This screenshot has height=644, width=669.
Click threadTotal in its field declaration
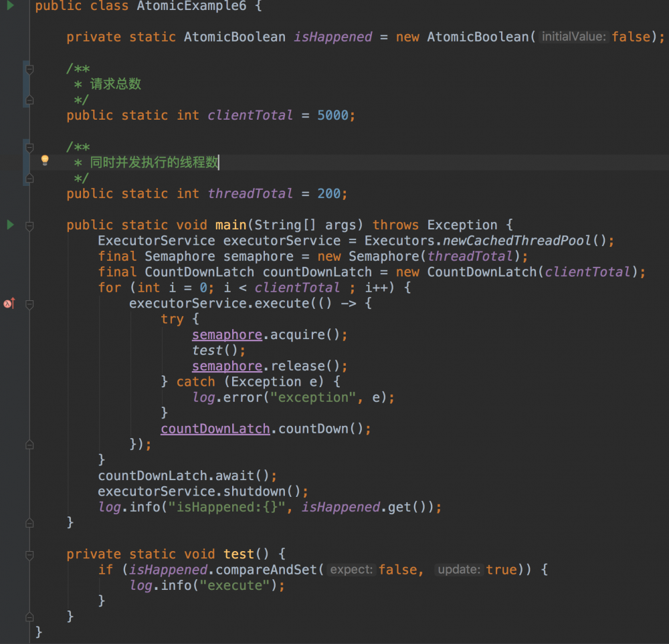tap(250, 194)
